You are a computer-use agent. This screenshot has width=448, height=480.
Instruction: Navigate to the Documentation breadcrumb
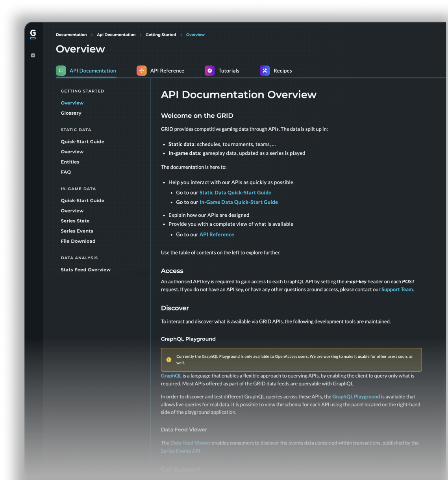pos(71,35)
